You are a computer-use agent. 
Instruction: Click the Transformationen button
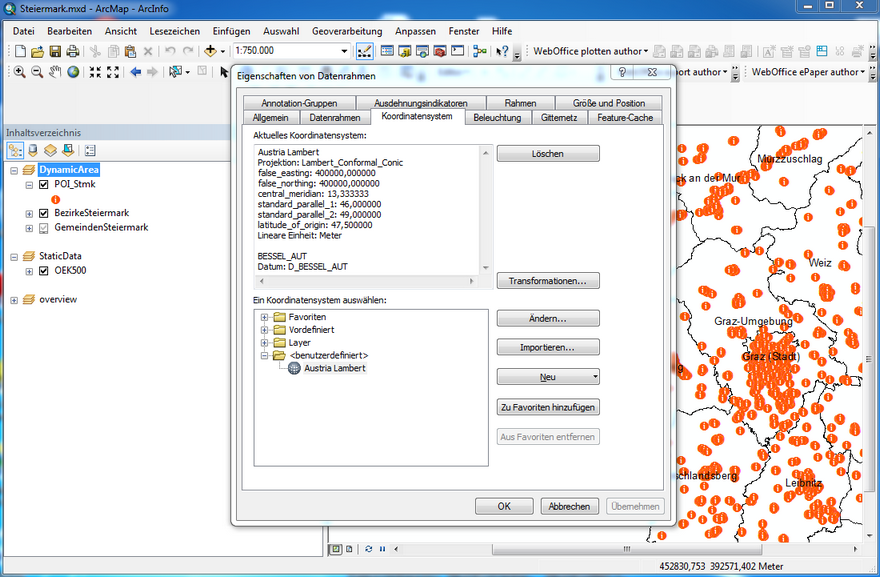point(547,281)
